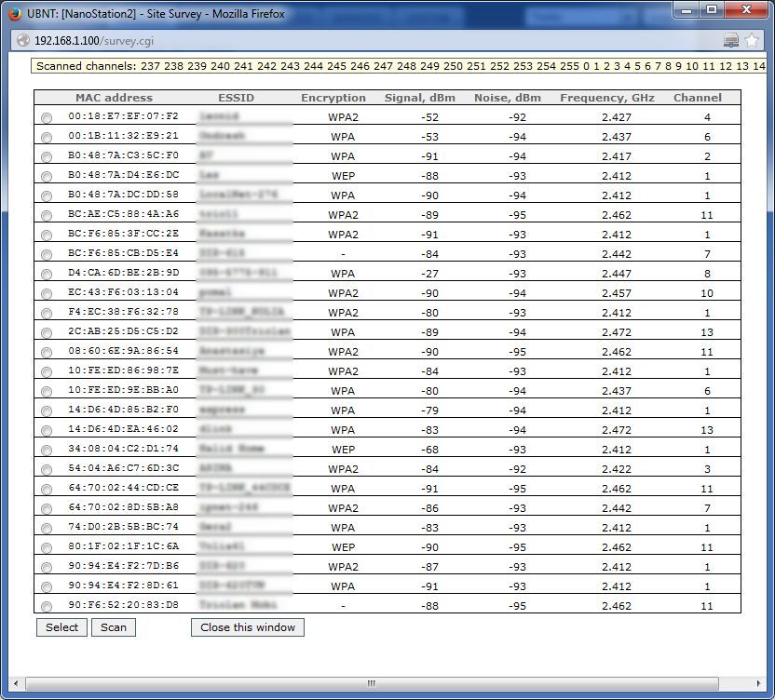Click MAC address F4:EC:38:F6:32:78

pyautogui.click(x=124, y=312)
